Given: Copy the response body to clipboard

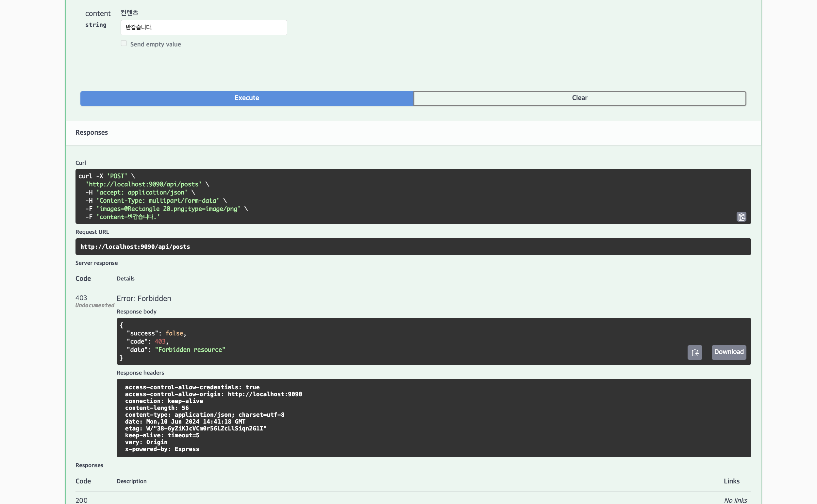Looking at the screenshot, I should (695, 352).
